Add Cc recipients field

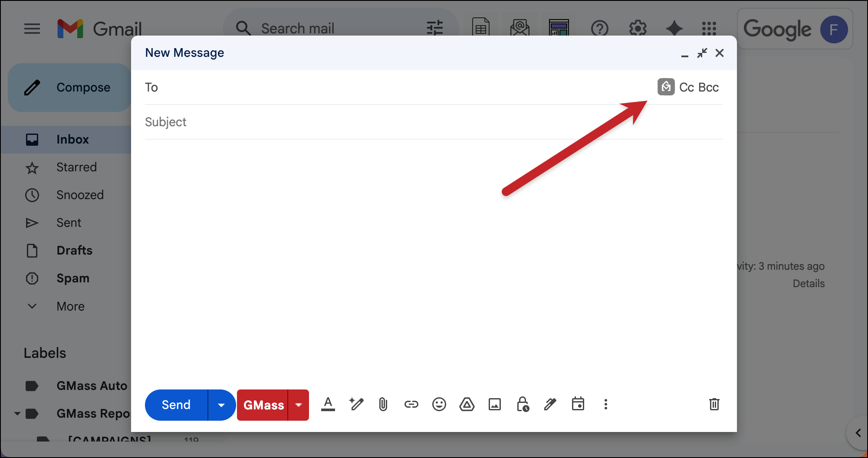(686, 88)
